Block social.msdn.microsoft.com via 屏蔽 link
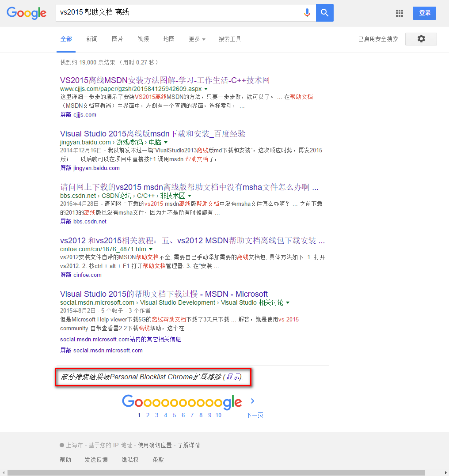The height and width of the screenshot is (476, 449). (102, 350)
